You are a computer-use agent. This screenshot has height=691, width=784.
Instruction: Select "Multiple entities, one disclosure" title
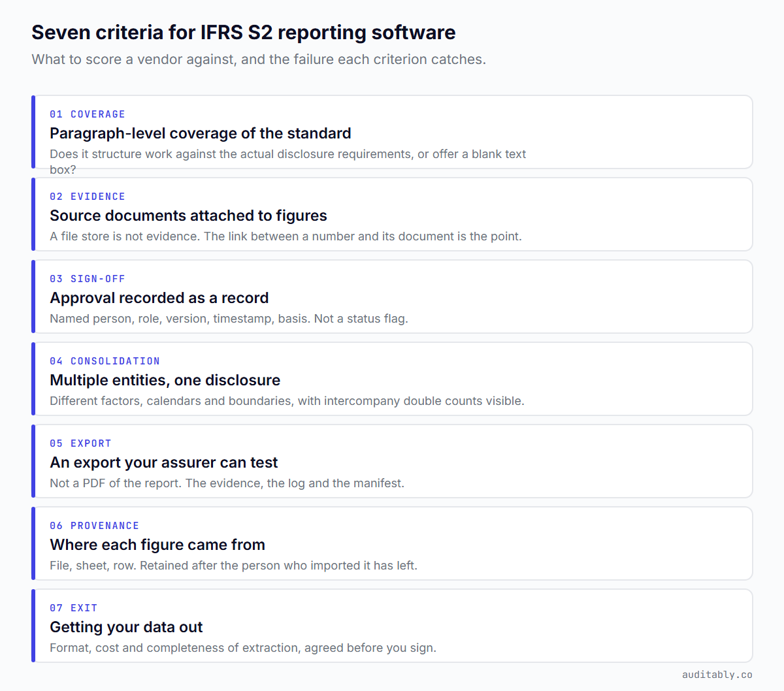click(165, 380)
